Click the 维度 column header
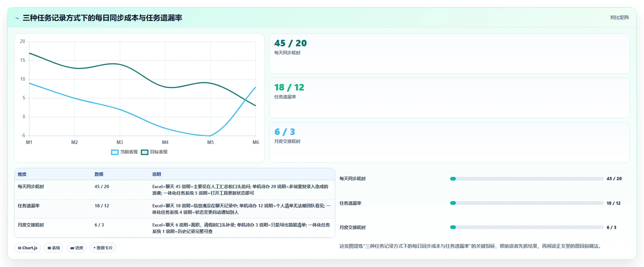The image size is (644, 267). click(x=22, y=174)
